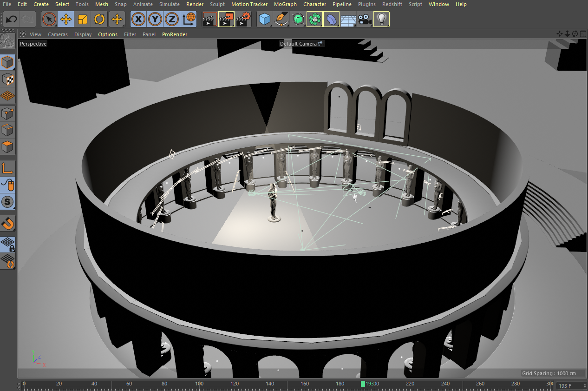Open the spline Pen tool
The width and height of the screenshot is (588, 391).
tap(281, 19)
